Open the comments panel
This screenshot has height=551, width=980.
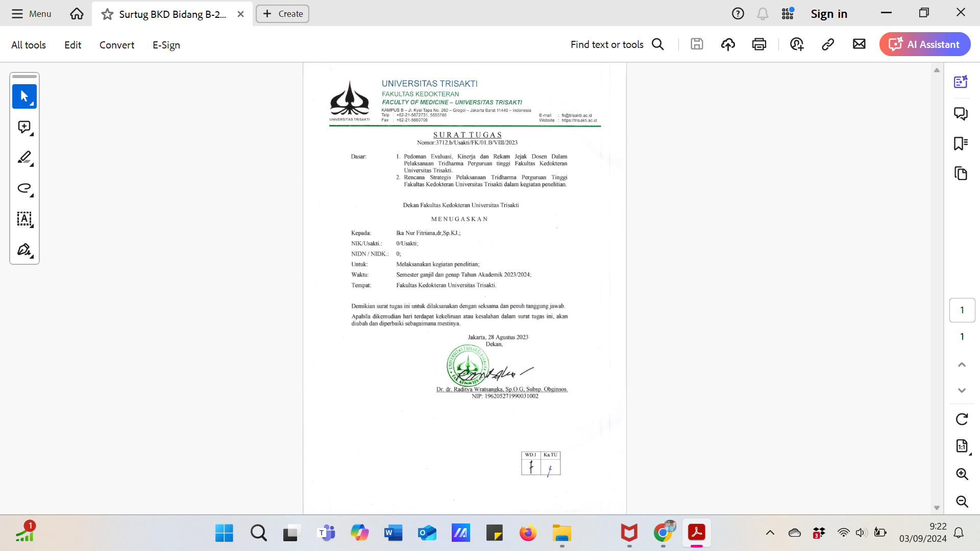tap(961, 113)
